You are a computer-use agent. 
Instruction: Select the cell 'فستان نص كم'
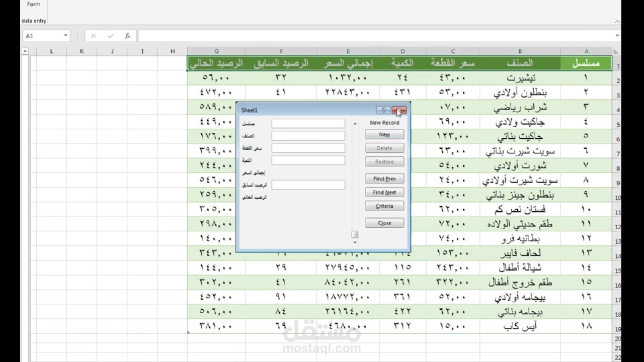pyautogui.click(x=520, y=209)
